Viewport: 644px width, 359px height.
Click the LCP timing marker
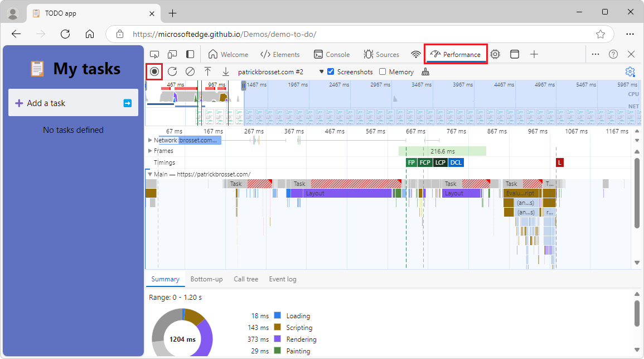tap(440, 162)
